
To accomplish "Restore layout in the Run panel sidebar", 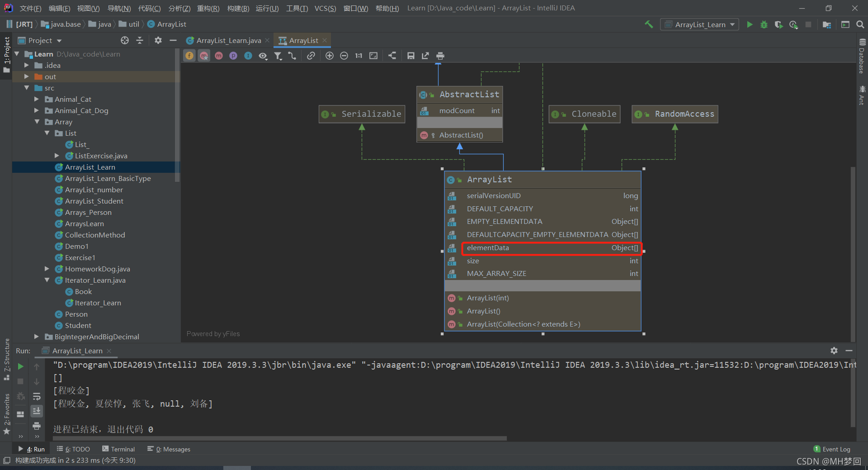I will point(20,414).
